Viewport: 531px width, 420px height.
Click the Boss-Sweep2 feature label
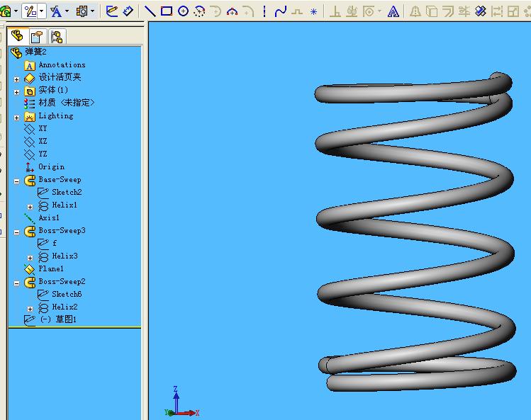coord(62,282)
